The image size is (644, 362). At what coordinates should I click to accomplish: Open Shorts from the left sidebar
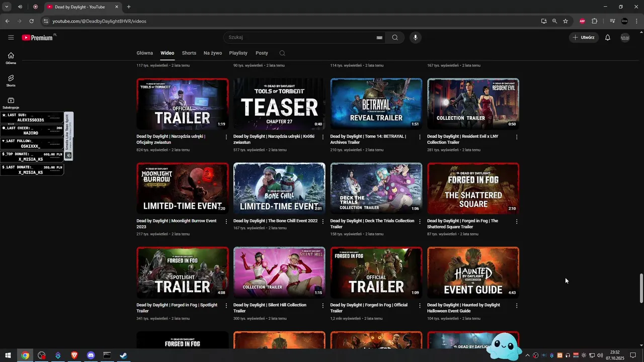11,81
